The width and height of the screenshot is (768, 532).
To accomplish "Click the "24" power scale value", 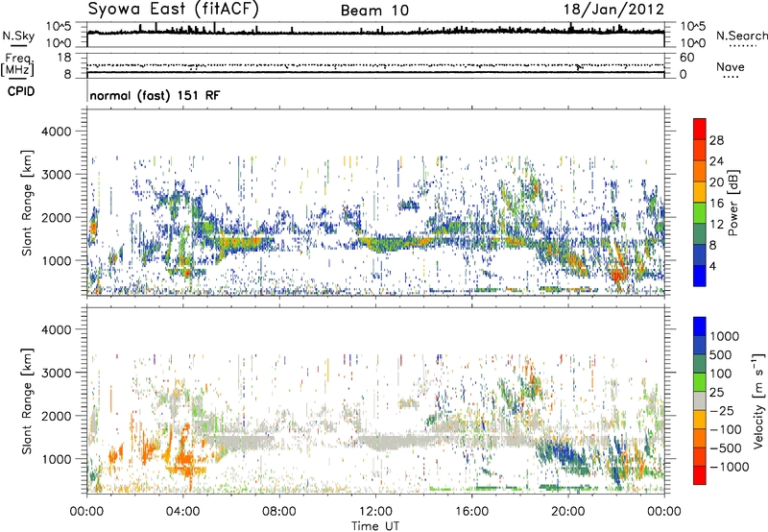I will [x=716, y=161].
